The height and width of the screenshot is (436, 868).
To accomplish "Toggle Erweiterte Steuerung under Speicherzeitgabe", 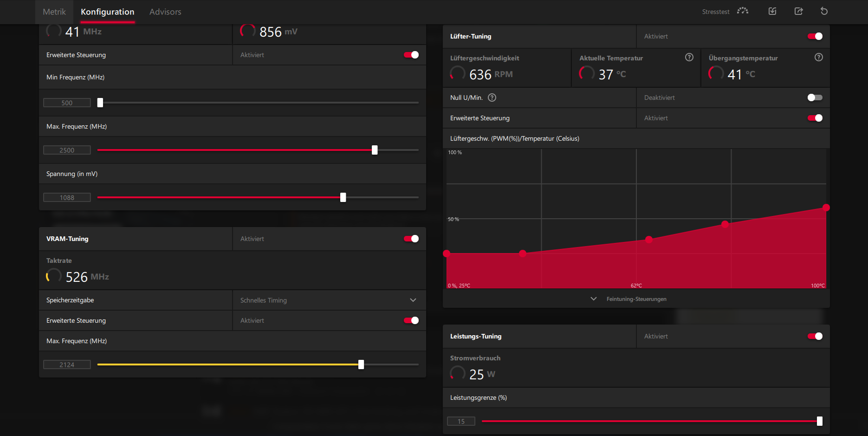I will (x=411, y=320).
